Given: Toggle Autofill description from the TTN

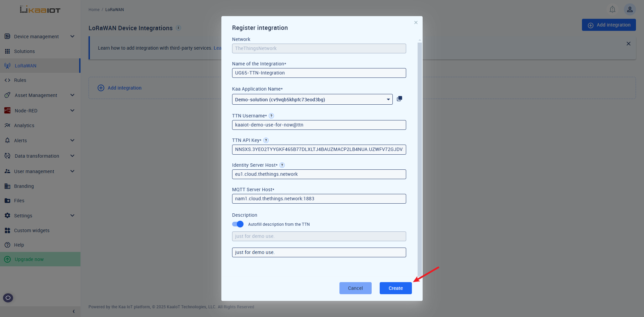Looking at the screenshot, I should pyautogui.click(x=238, y=224).
